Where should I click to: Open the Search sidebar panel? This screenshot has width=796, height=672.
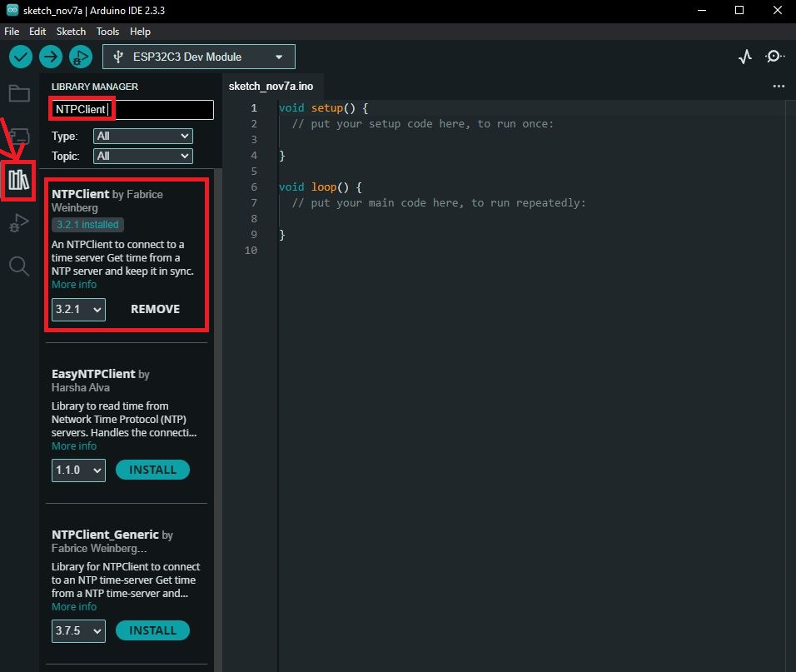pyautogui.click(x=19, y=266)
